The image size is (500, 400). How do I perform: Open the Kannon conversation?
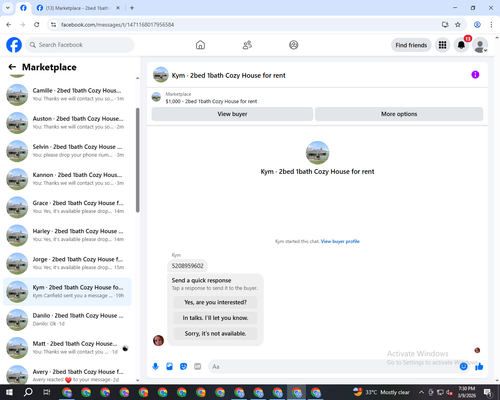click(x=67, y=179)
